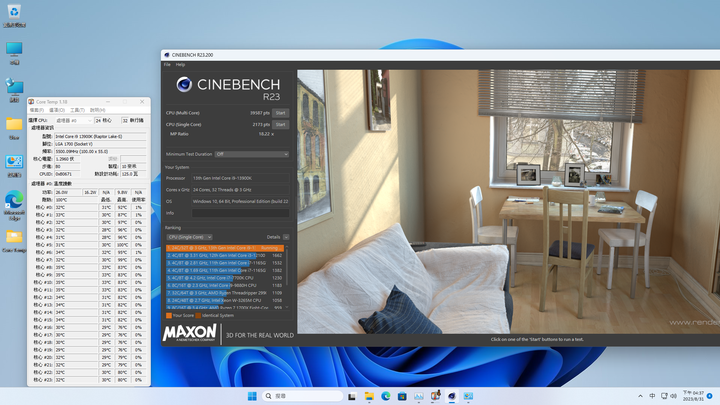
Task: Open the last pinned taskbar app icon
Action: (468, 396)
